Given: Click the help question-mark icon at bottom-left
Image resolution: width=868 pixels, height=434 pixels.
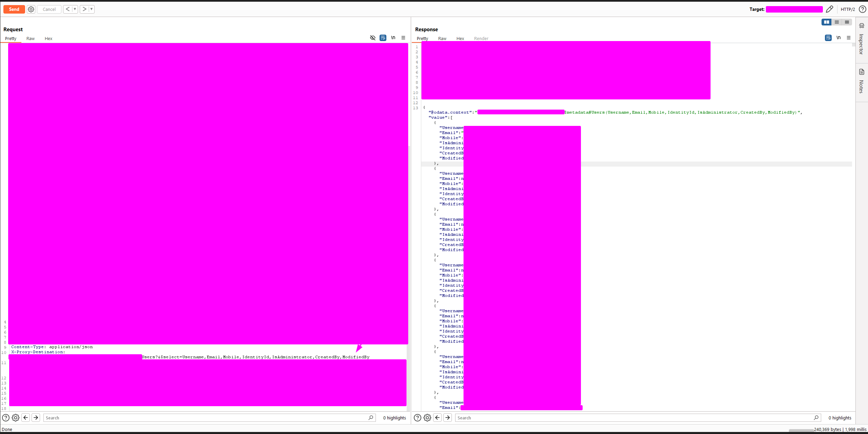Looking at the screenshot, I should pos(5,417).
